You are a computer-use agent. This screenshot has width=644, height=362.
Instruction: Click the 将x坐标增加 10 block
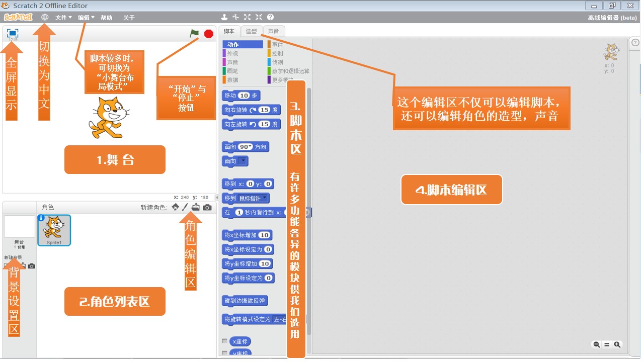(x=247, y=235)
